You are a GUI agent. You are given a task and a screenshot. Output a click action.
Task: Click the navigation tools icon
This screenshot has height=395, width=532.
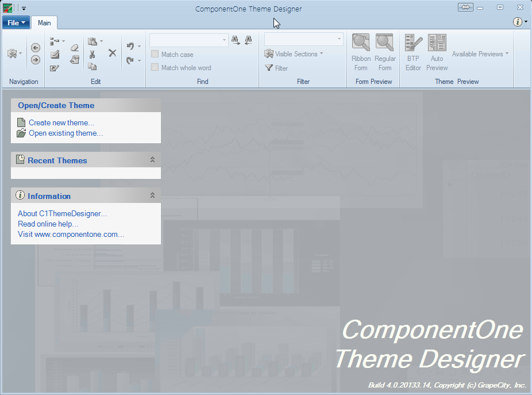coord(12,53)
